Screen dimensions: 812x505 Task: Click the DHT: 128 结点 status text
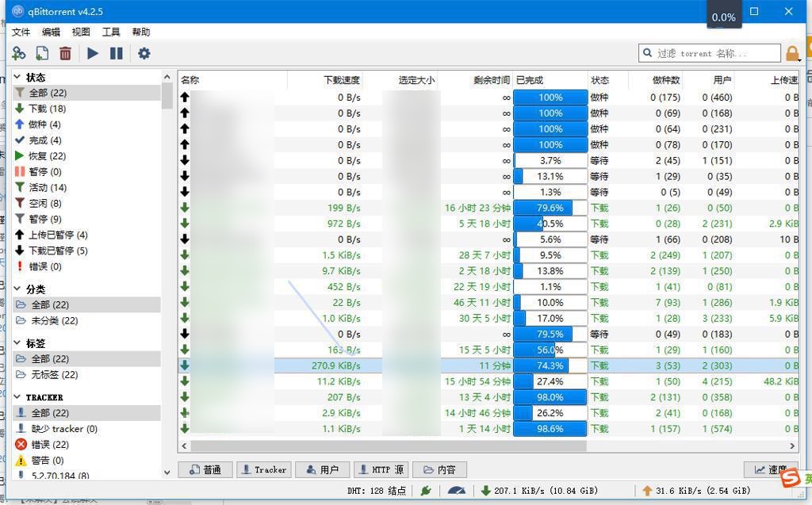[377, 491]
